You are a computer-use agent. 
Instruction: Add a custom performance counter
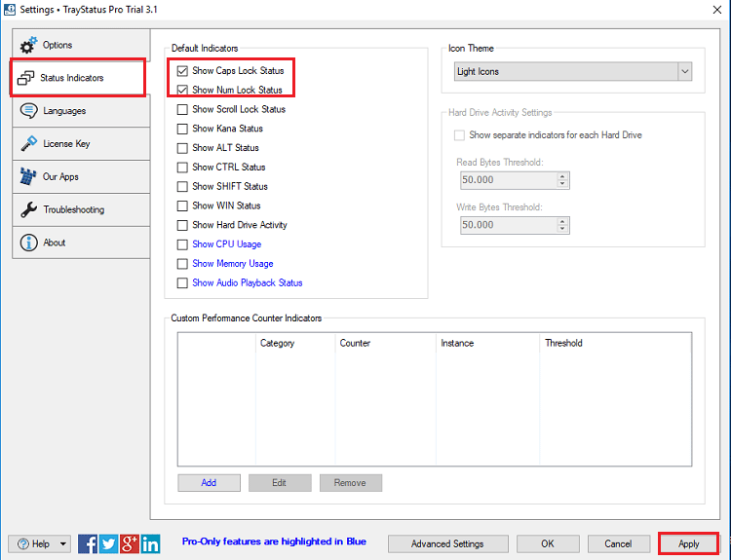209,483
